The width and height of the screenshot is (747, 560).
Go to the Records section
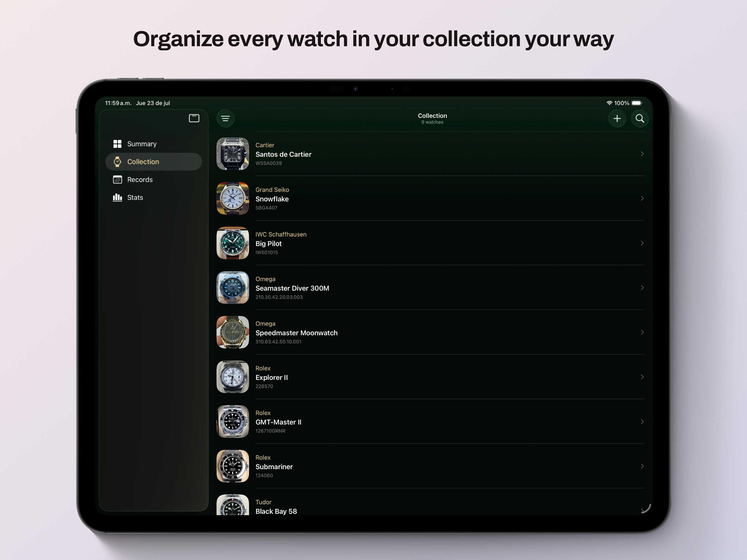(154, 180)
